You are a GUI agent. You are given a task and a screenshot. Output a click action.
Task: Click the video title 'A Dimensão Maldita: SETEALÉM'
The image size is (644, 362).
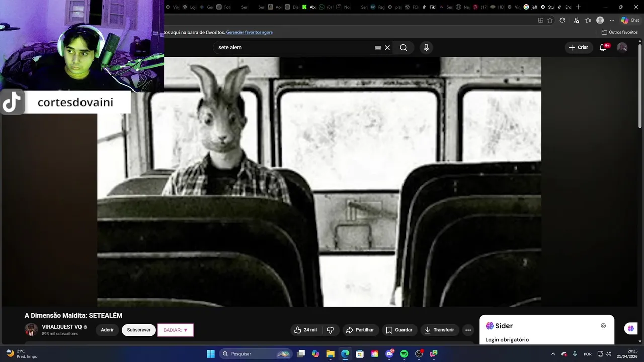pyautogui.click(x=73, y=315)
